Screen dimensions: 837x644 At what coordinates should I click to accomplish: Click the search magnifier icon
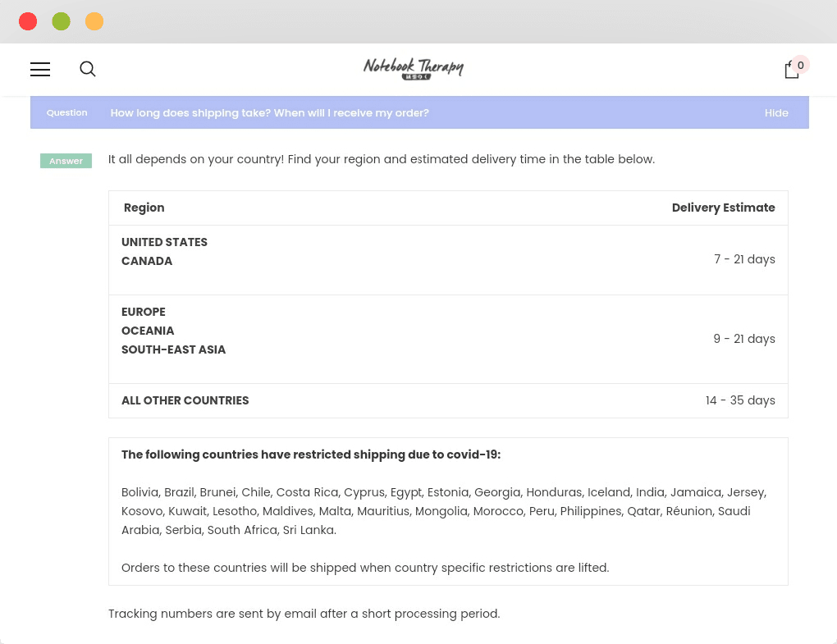88,69
